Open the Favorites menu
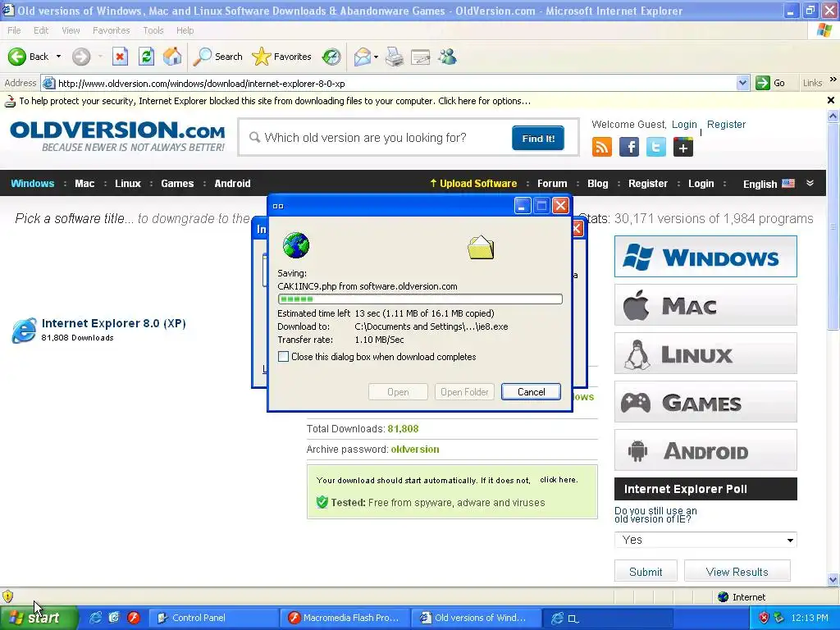Screen dimensions: 840x630 pos(111,30)
